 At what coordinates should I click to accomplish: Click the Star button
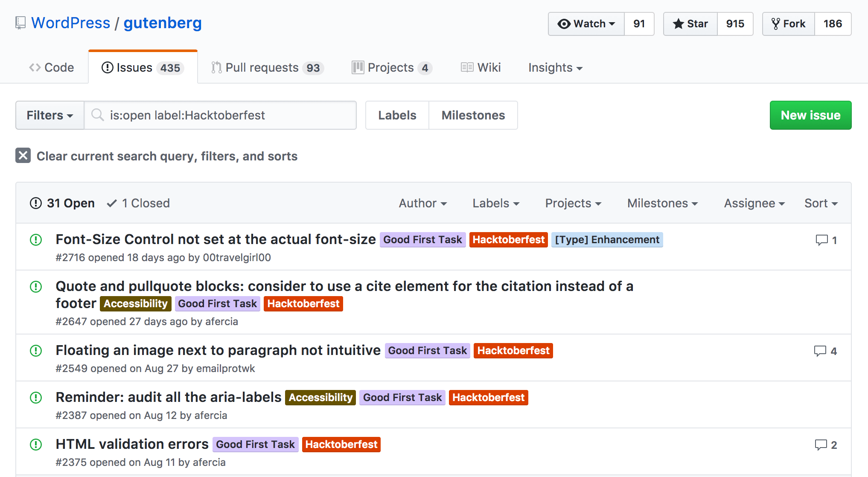(x=690, y=24)
